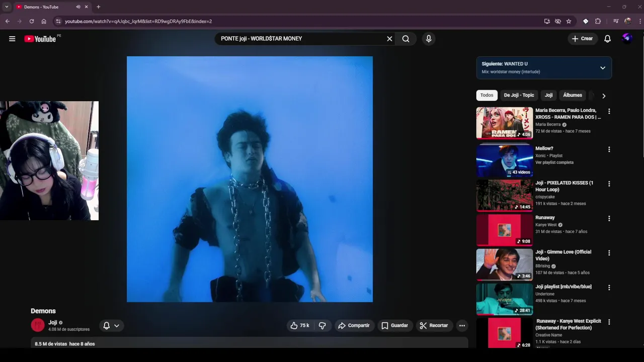644x362 pixels.
Task: Open RAMEN PARA DOS video thumbnail
Action: point(504,123)
